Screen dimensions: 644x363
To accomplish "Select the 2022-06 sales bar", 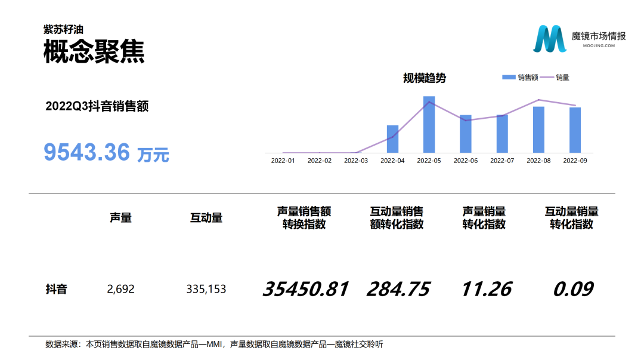I will point(465,134).
